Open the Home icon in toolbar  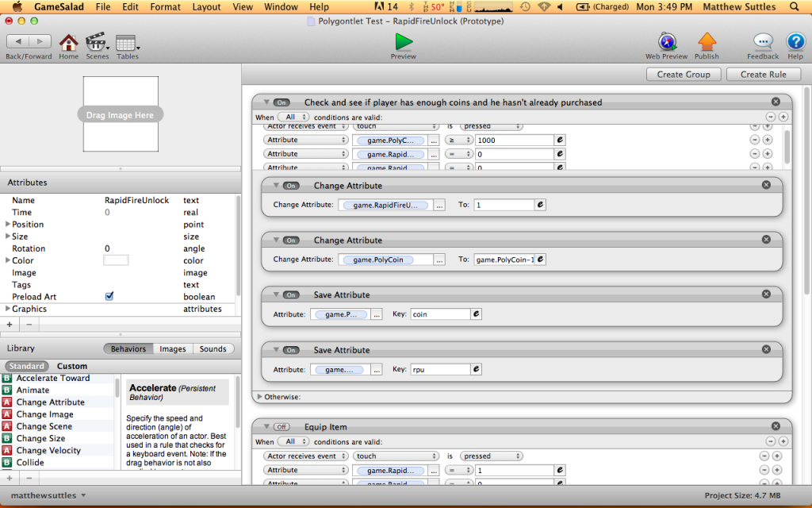(x=69, y=42)
